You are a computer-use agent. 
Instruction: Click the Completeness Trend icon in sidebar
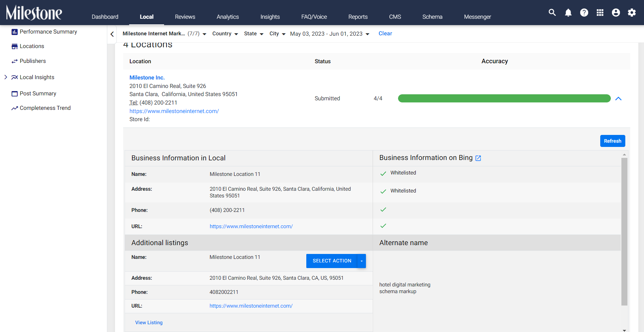click(14, 108)
